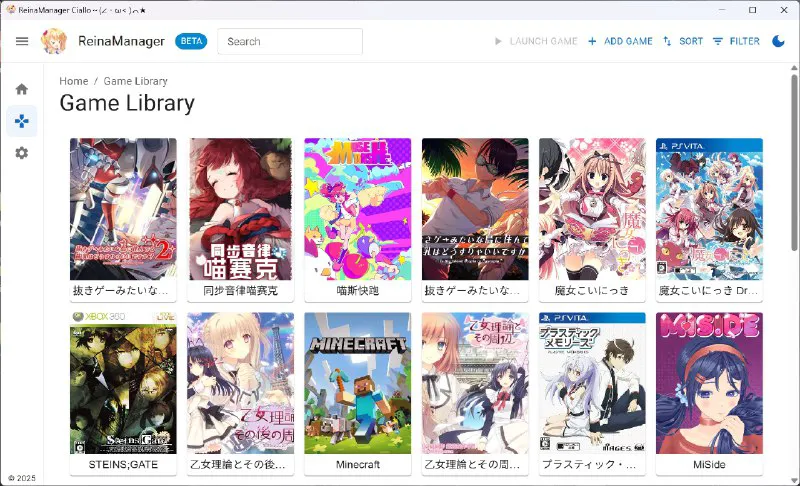Click the STEINS;GATE title label
Viewport: 800px width, 486px height.
pyautogui.click(x=123, y=465)
